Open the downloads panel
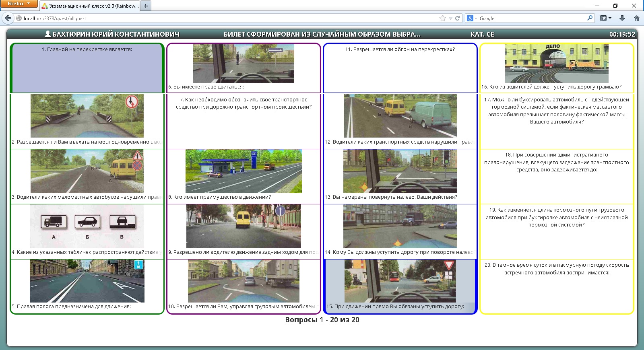This screenshot has height=350, width=644. pyautogui.click(x=622, y=18)
